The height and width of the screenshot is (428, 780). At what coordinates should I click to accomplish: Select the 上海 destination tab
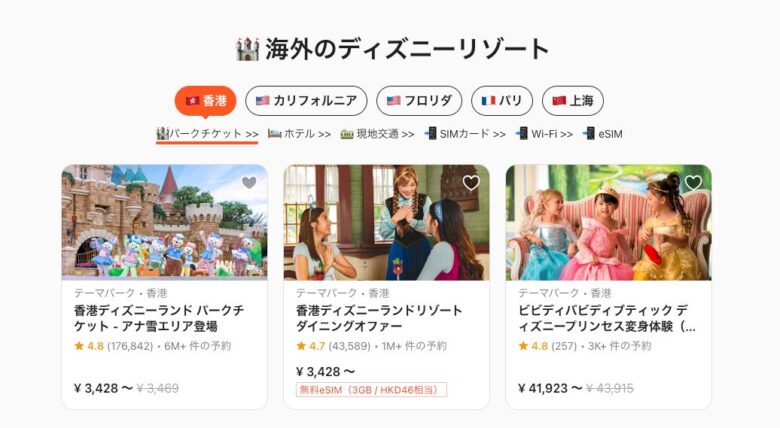point(573,101)
